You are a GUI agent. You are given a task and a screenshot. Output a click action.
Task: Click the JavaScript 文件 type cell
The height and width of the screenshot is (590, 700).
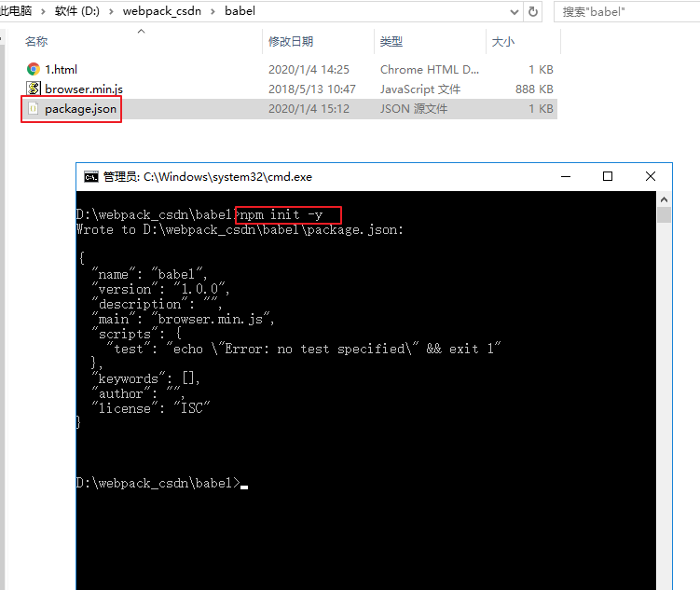tap(420, 89)
